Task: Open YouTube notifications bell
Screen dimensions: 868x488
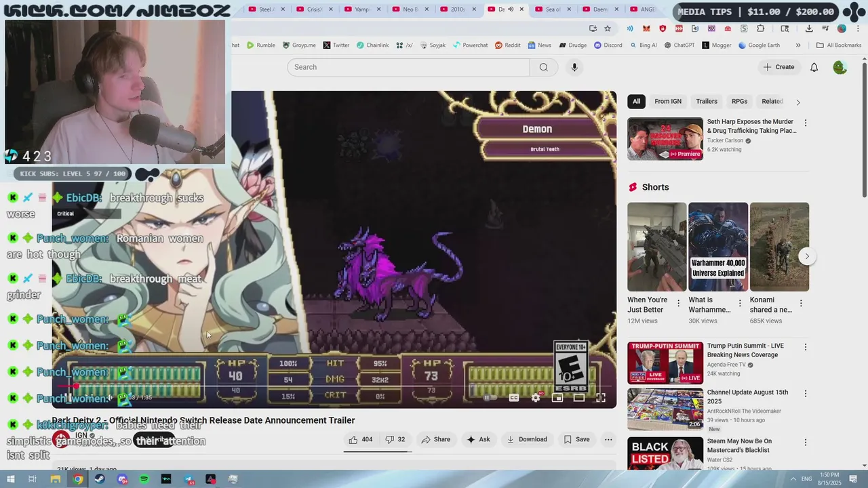Action: click(x=814, y=67)
